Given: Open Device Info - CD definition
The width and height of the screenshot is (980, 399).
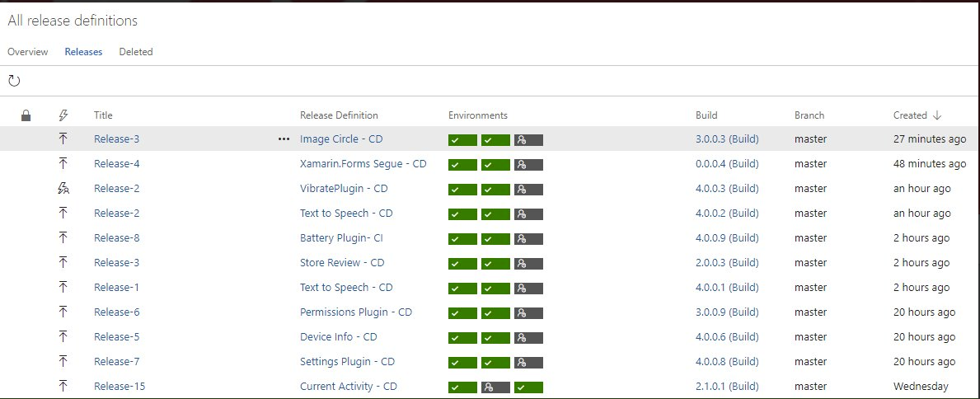Looking at the screenshot, I should pos(338,336).
